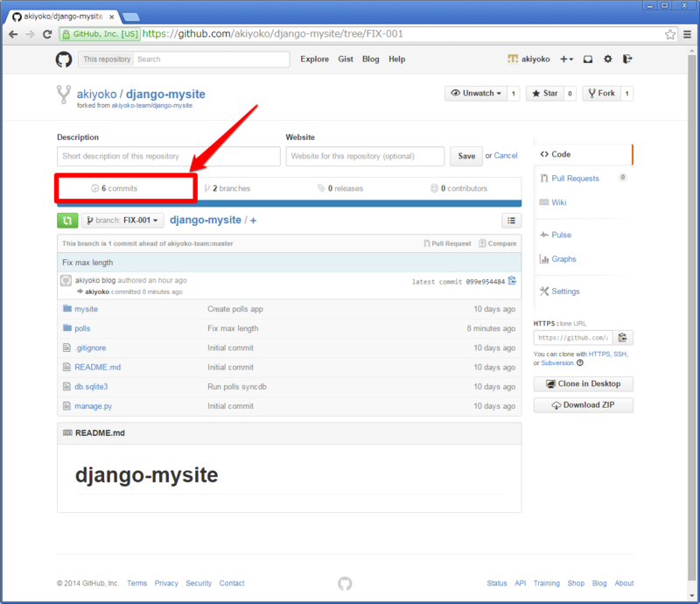Click the sign out icon

pyautogui.click(x=627, y=59)
